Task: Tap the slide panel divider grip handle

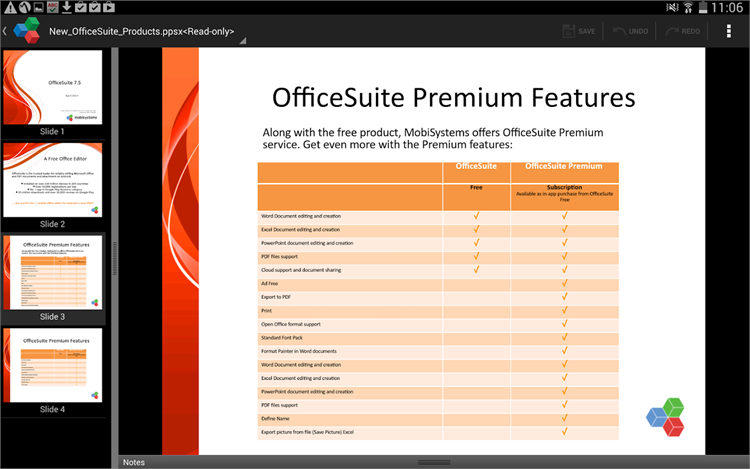Action: [115, 258]
